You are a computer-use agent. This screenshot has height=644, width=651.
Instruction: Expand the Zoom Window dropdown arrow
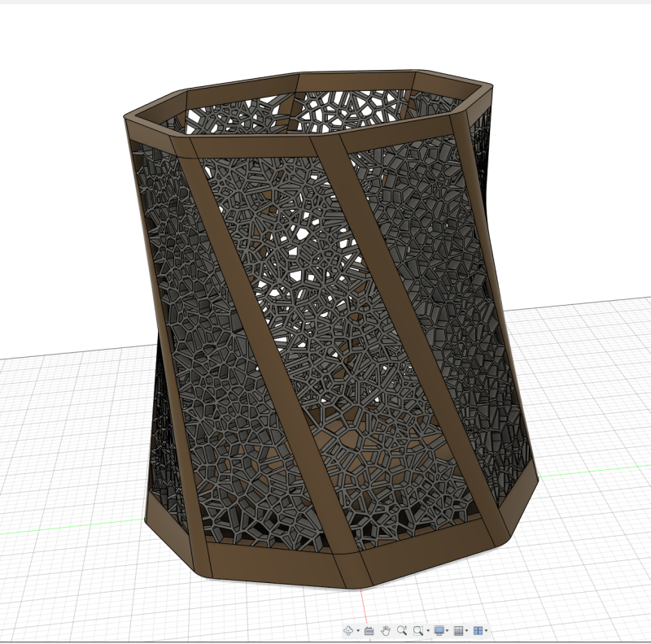pyautogui.click(x=428, y=631)
